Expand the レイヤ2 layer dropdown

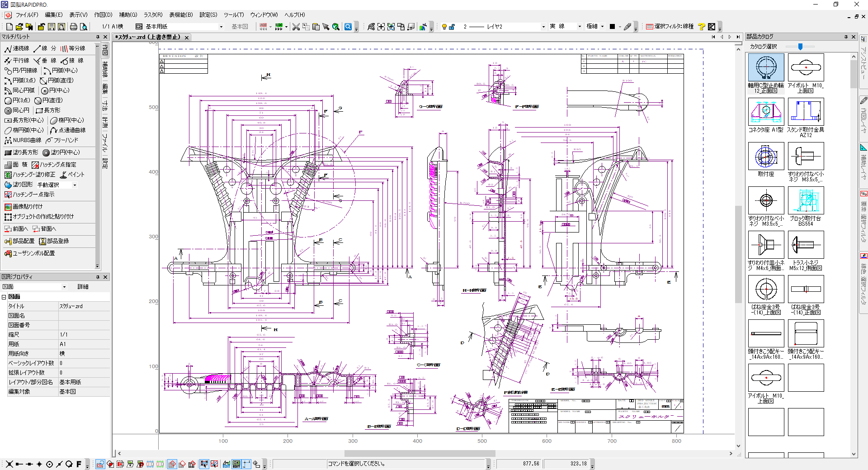(543, 27)
